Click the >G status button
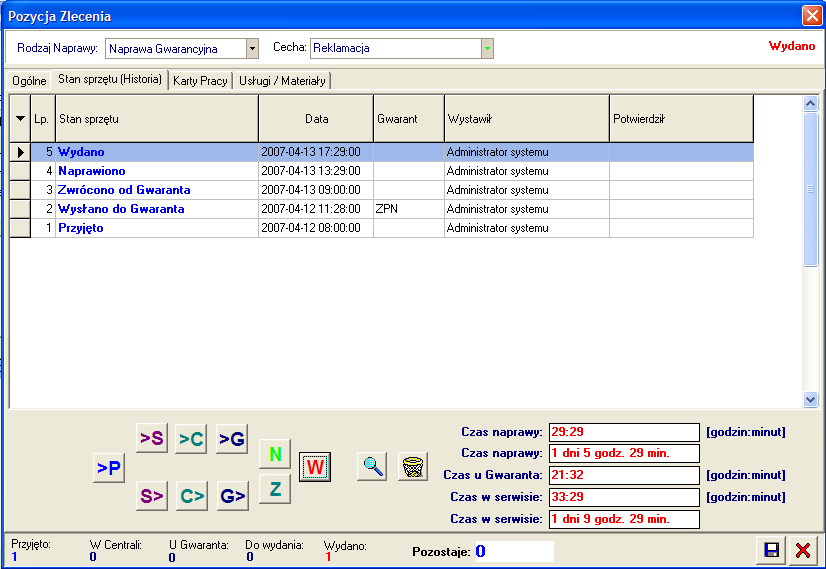 [232, 438]
